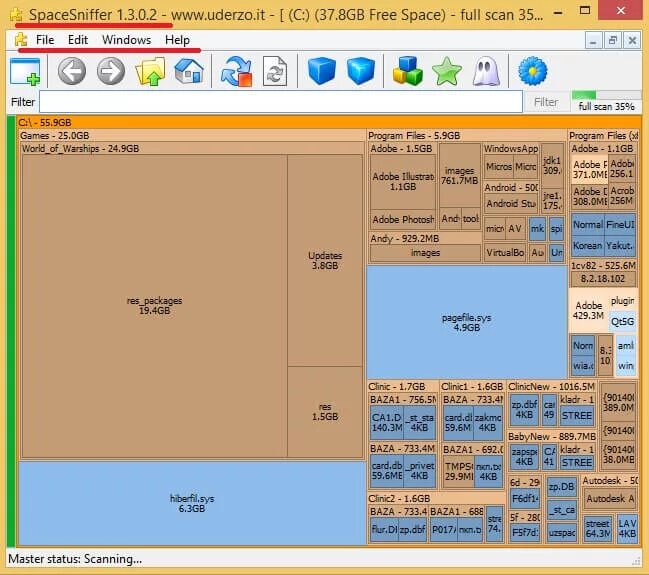Close the inner child window
649x575 pixels.
[x=632, y=41]
